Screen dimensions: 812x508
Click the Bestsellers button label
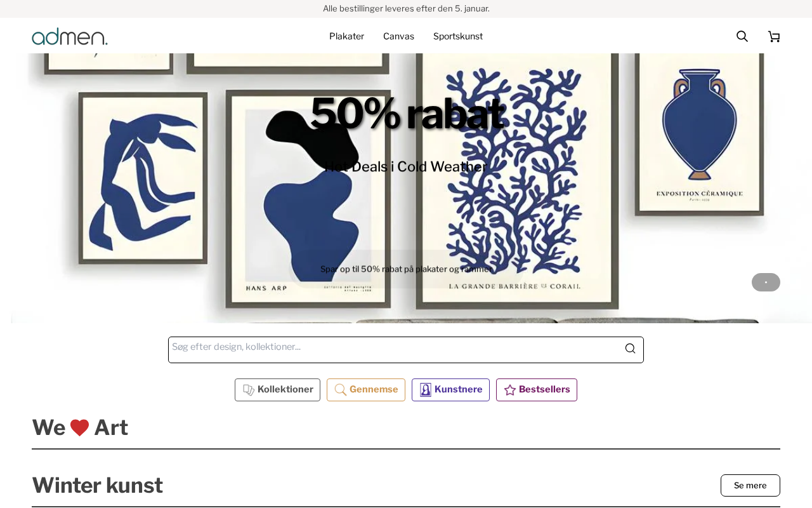(544, 389)
